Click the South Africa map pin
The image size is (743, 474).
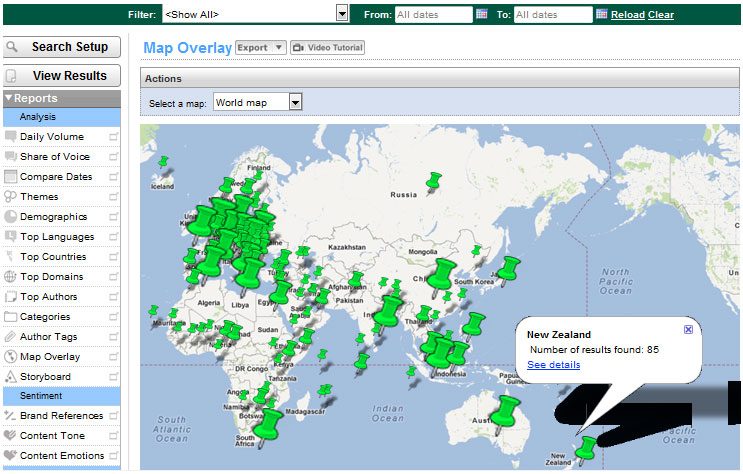coord(268,425)
